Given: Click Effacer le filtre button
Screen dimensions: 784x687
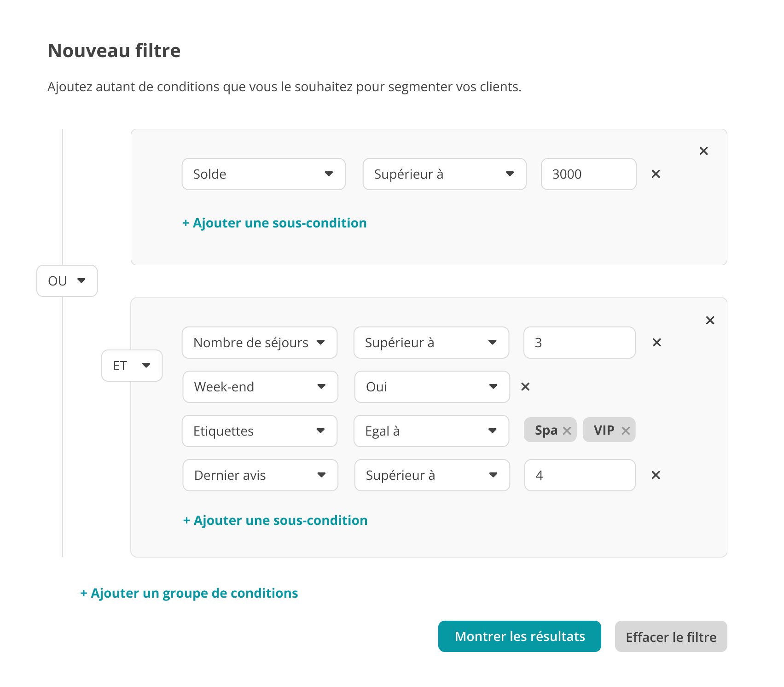Looking at the screenshot, I should tap(671, 636).
